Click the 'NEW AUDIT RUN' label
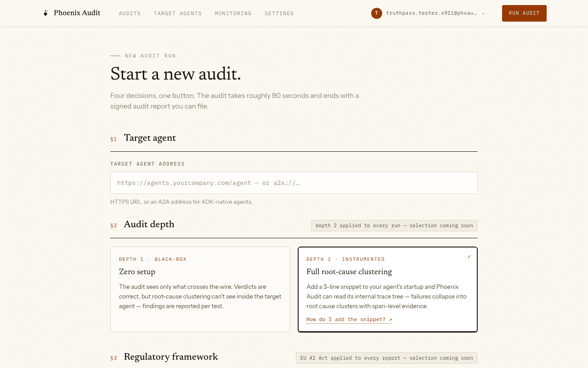This screenshot has width=588, height=368. (x=150, y=56)
